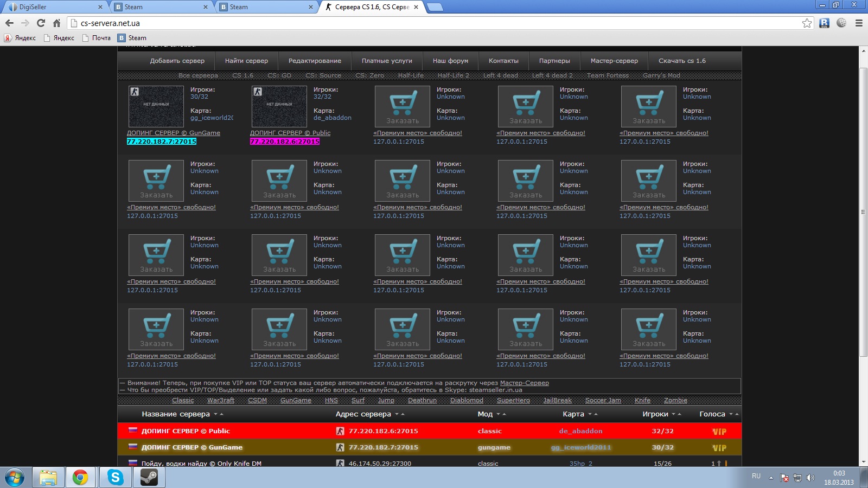Click the first order cart icon in top row
The image size is (868, 488).
pos(402,106)
